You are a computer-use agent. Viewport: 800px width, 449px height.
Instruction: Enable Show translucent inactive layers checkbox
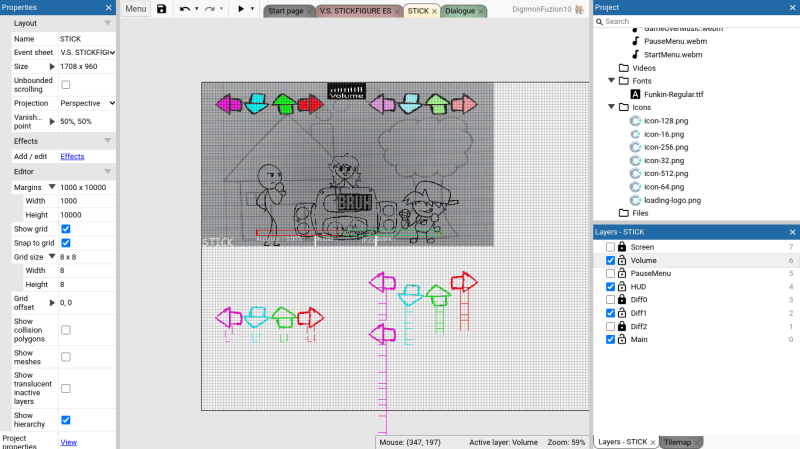pos(66,388)
